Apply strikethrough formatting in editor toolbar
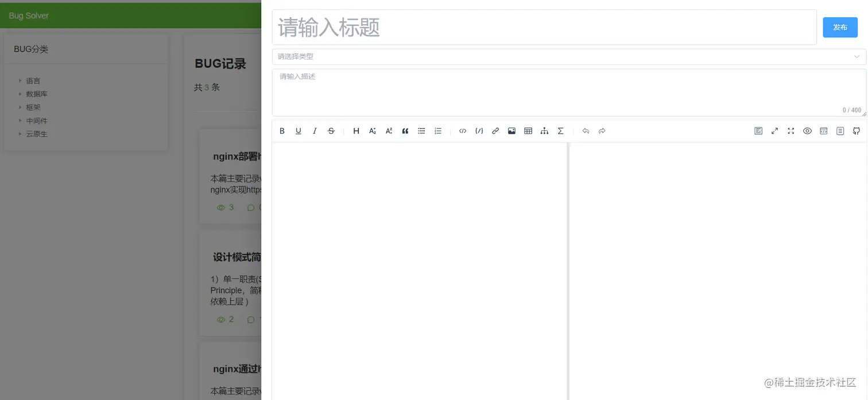Viewport: 868px width, 400px height. point(331,131)
